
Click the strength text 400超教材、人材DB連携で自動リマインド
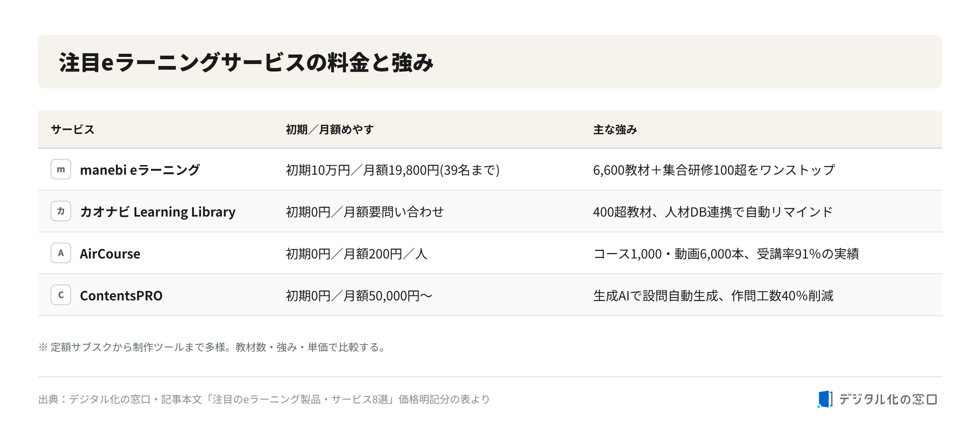[x=713, y=212]
